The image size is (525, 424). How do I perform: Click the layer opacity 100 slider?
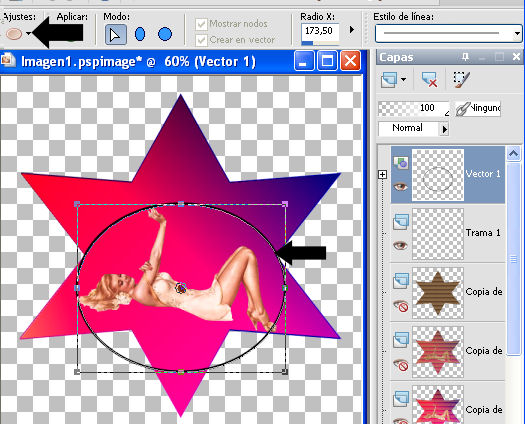pos(414,109)
